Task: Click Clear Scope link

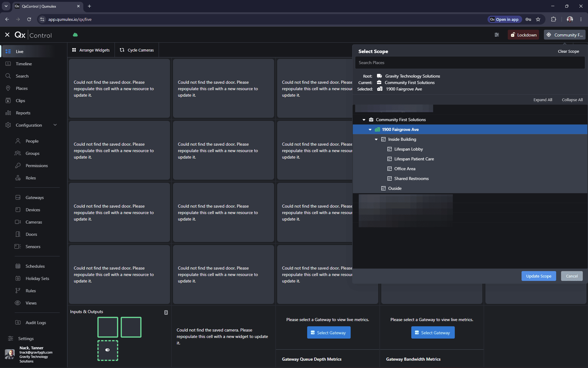Action: pos(568,52)
